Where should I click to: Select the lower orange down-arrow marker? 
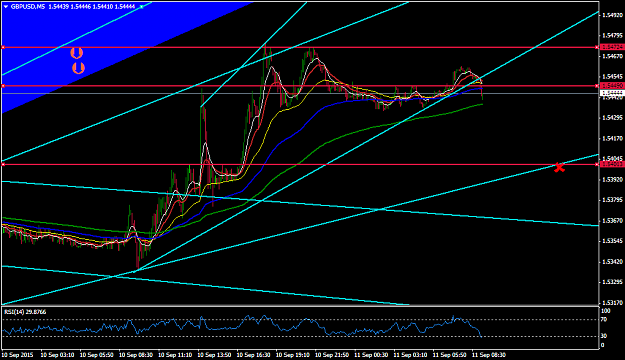[x=79, y=68]
